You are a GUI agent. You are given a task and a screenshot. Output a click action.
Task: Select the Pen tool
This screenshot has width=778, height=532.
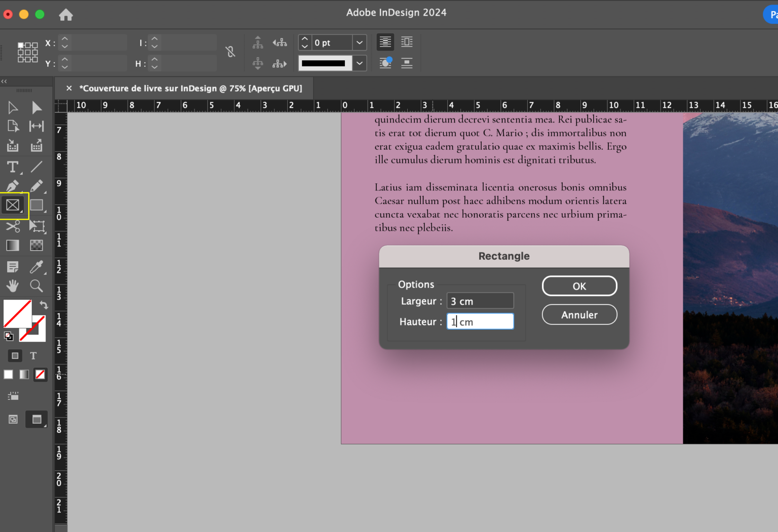pos(13,186)
